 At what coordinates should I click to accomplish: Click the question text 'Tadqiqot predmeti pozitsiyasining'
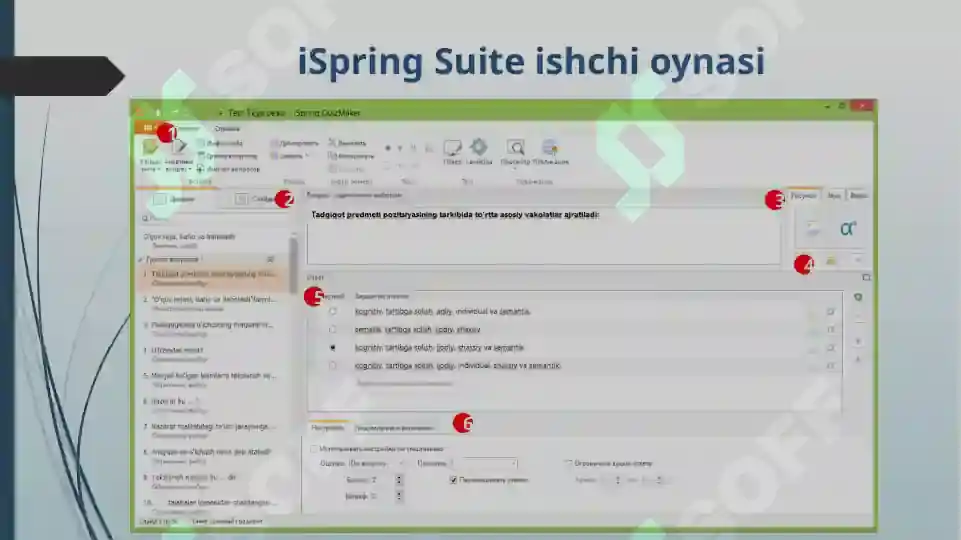pyautogui.click(x=455, y=215)
